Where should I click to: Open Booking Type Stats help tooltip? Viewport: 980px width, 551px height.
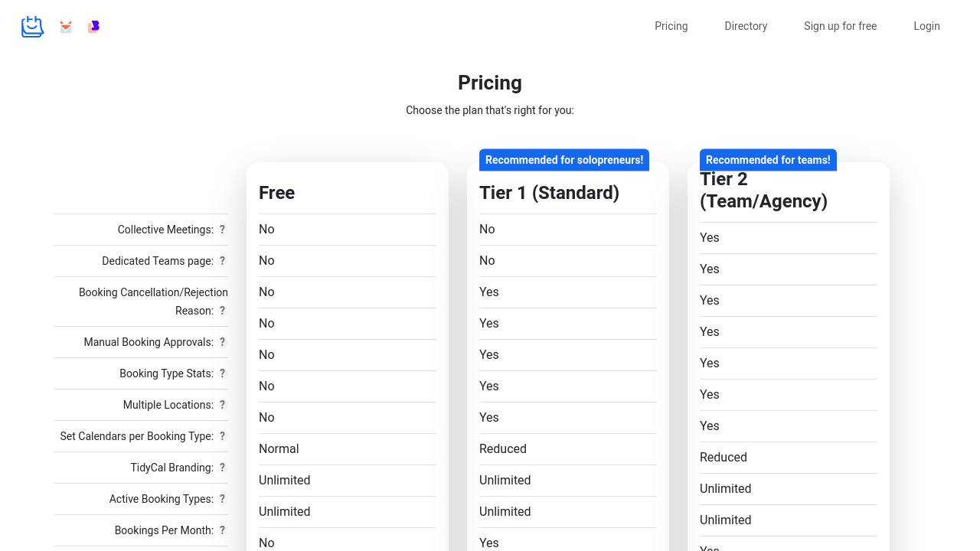point(222,373)
